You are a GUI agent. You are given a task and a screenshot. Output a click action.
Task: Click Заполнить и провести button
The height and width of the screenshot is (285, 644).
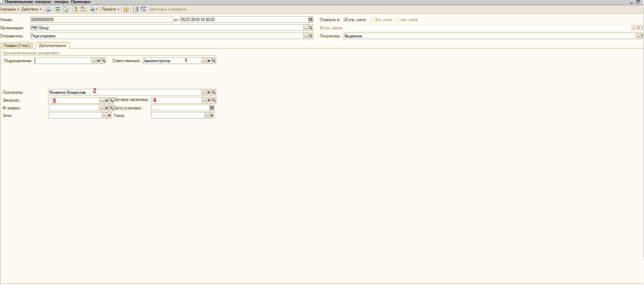pyautogui.click(x=167, y=10)
